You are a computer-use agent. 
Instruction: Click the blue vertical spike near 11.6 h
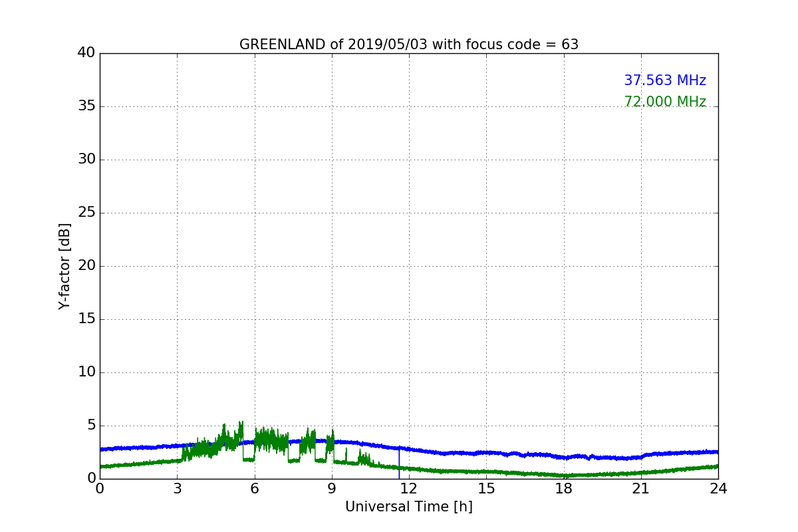399,464
